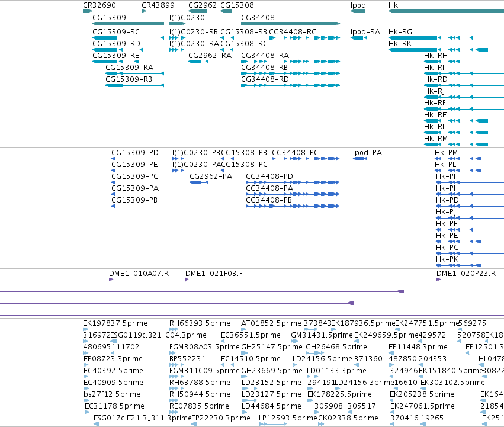Select transcript label Hk-RJ
The image size is (504, 427).
pos(435,91)
